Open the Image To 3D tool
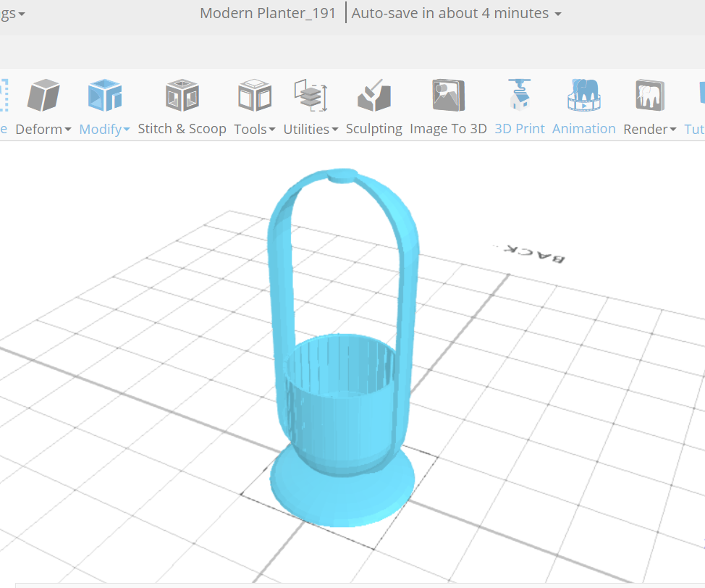The width and height of the screenshot is (705, 588). 448,94
